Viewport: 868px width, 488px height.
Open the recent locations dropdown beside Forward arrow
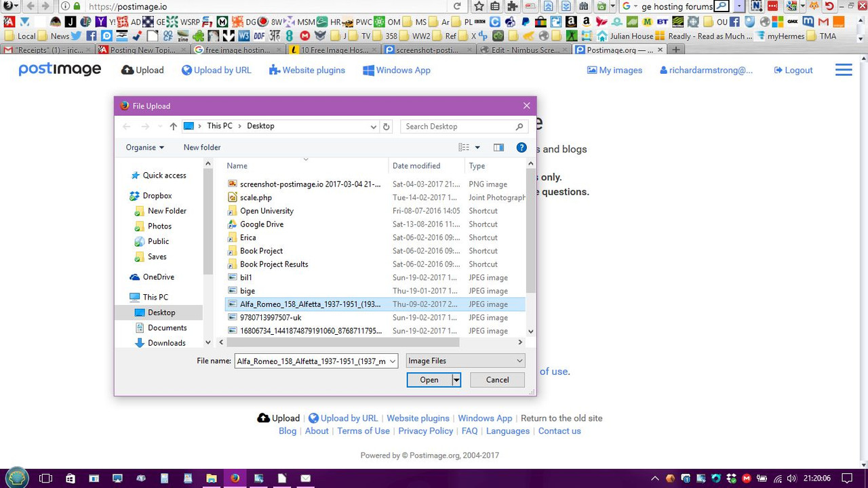click(x=160, y=127)
